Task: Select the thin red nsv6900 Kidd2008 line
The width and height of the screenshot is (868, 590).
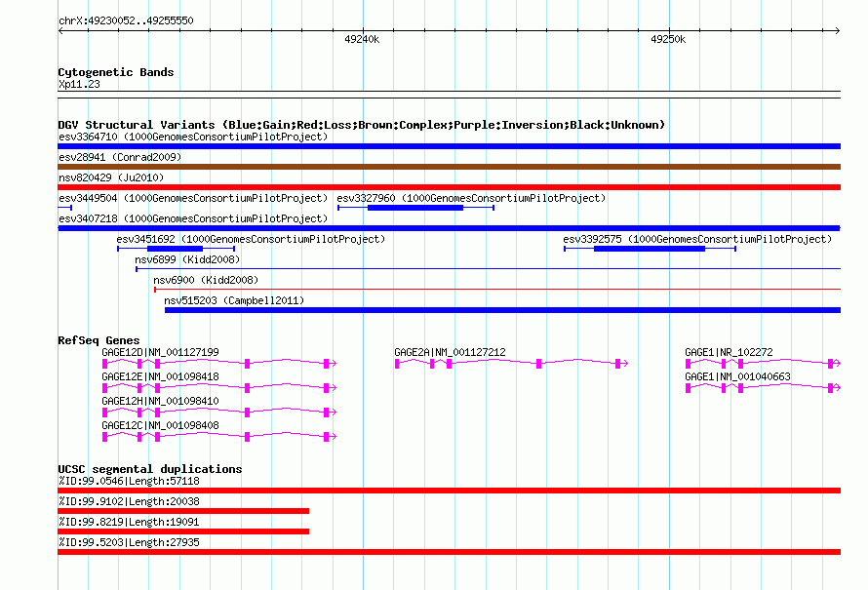Action: pyautogui.click(x=497, y=290)
